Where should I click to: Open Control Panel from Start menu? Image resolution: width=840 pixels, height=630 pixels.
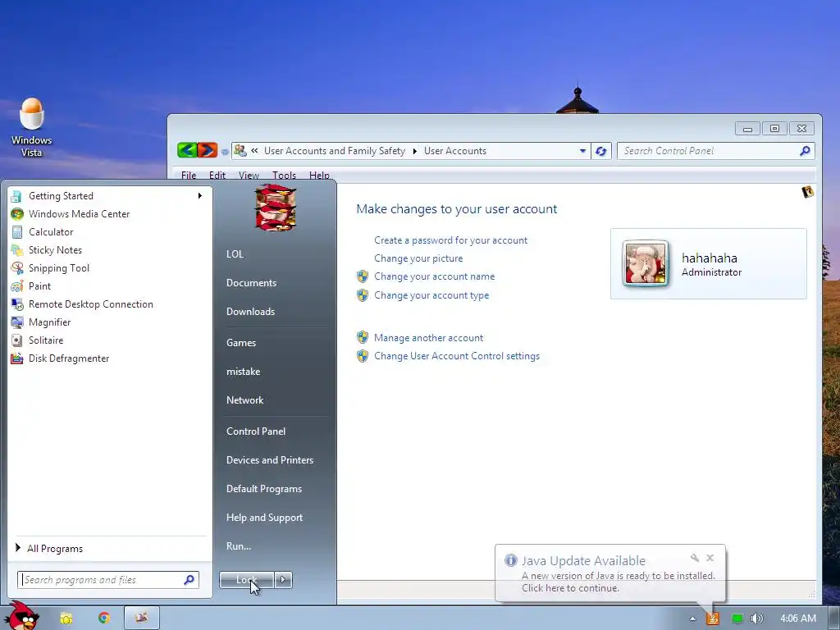click(256, 431)
